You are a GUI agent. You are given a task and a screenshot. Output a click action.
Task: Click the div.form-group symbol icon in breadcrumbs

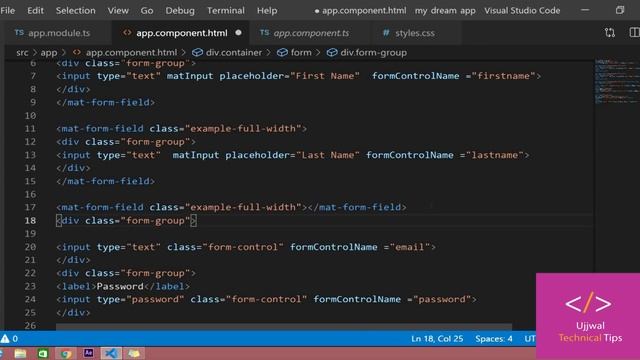(x=332, y=53)
